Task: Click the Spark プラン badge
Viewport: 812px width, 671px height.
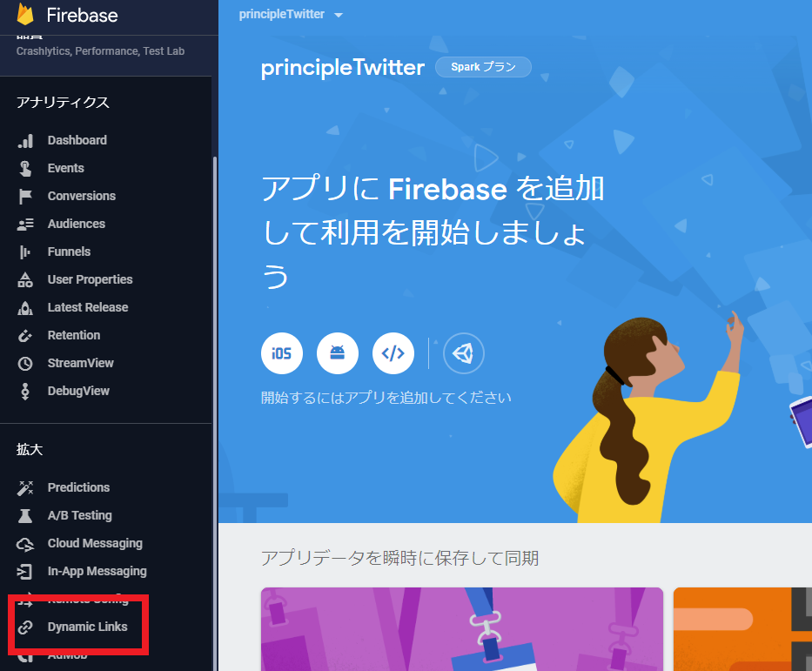Action: (483, 67)
